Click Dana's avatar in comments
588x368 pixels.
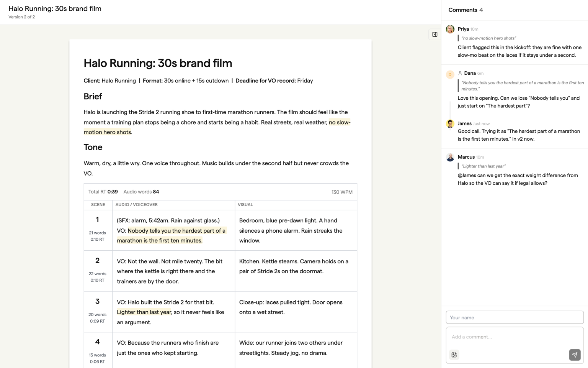click(x=450, y=74)
